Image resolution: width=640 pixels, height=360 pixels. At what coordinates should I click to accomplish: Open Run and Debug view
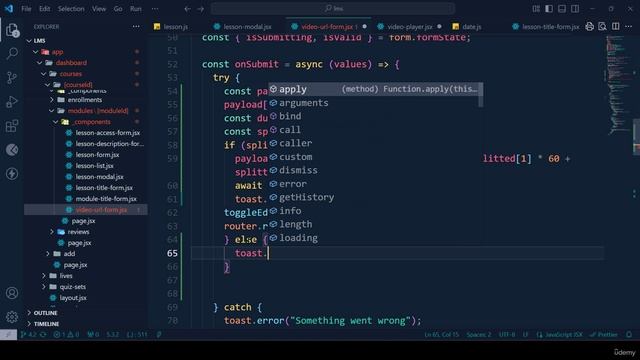coord(12,102)
